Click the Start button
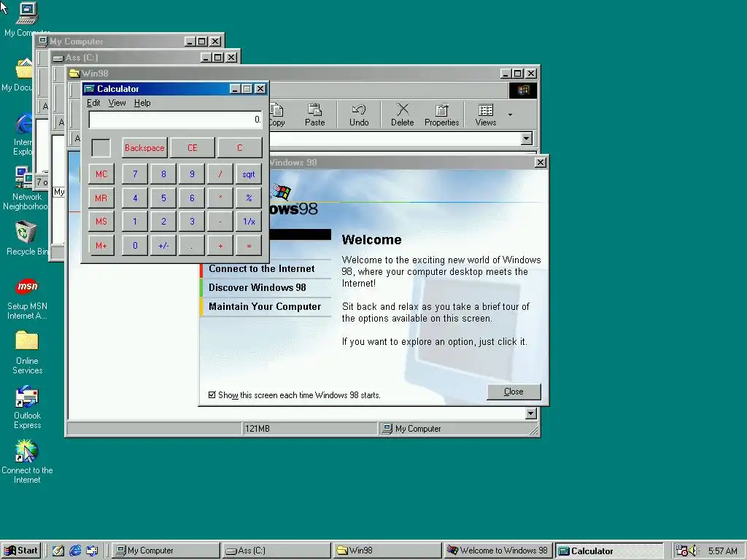 (x=21, y=551)
